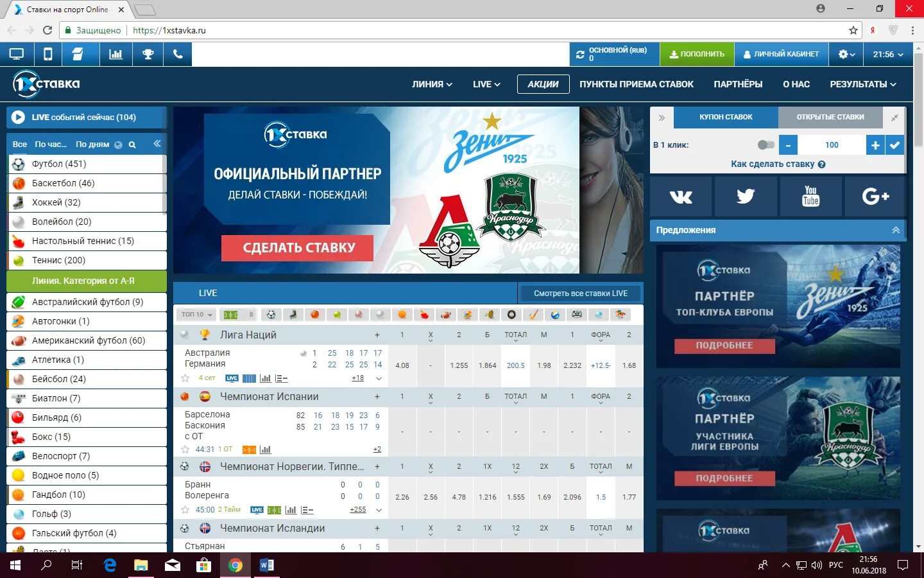The height and width of the screenshot is (578, 924).
Task: Open the trophy results icon in the top bar
Action: click(x=148, y=55)
